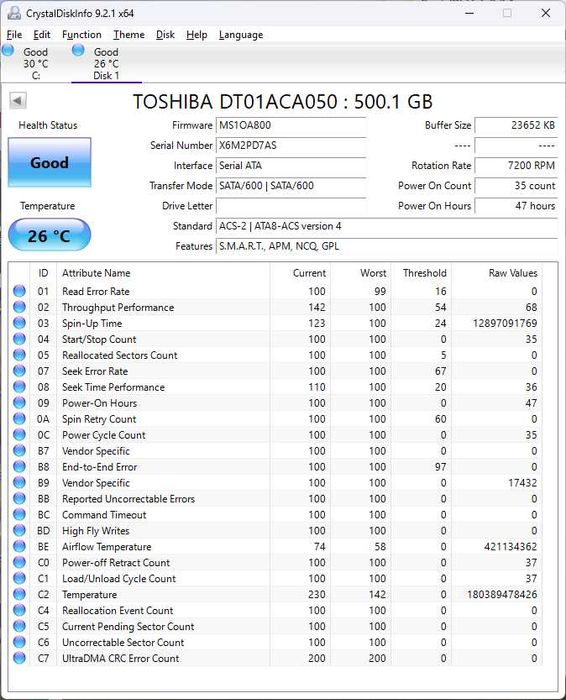Close the CrystalDiskInfo window
566x700 pixels.
click(545, 13)
